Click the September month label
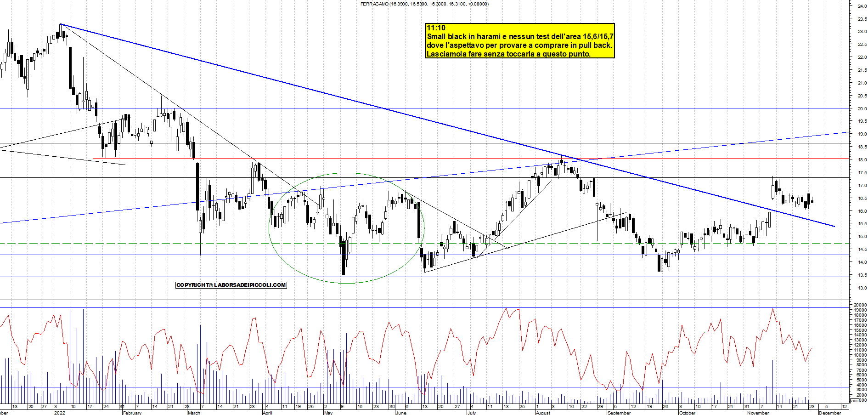 click(x=619, y=413)
